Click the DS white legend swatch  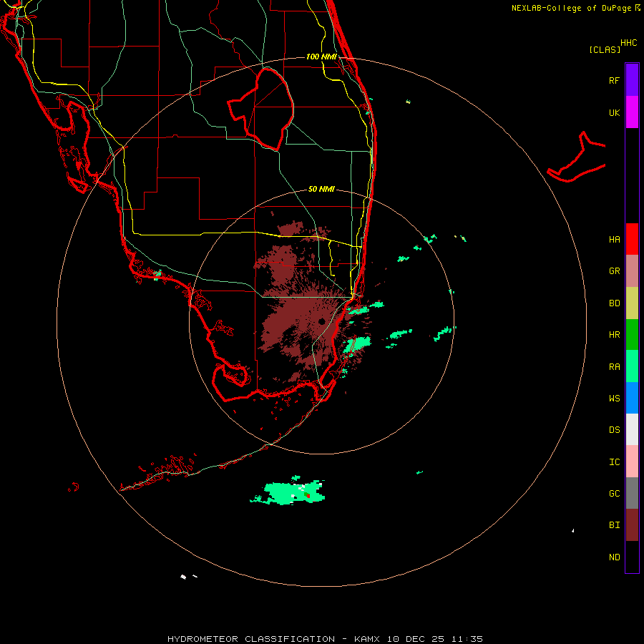pyautogui.click(x=632, y=429)
